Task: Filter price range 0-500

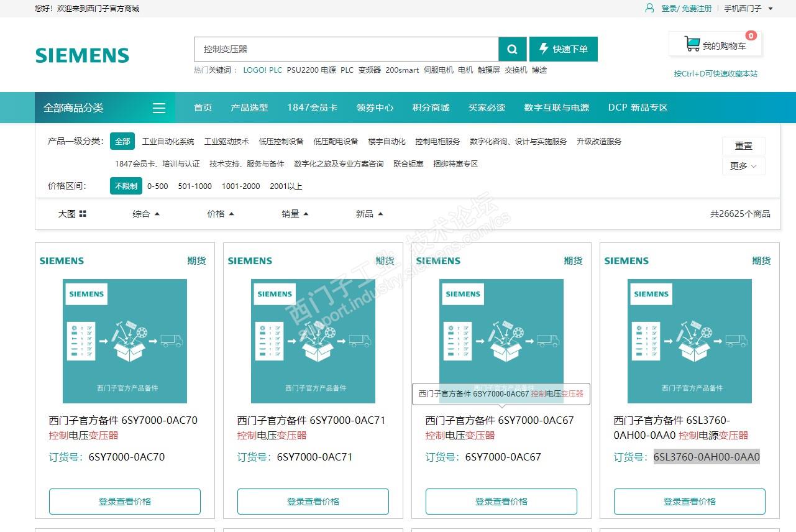Action: (158, 186)
